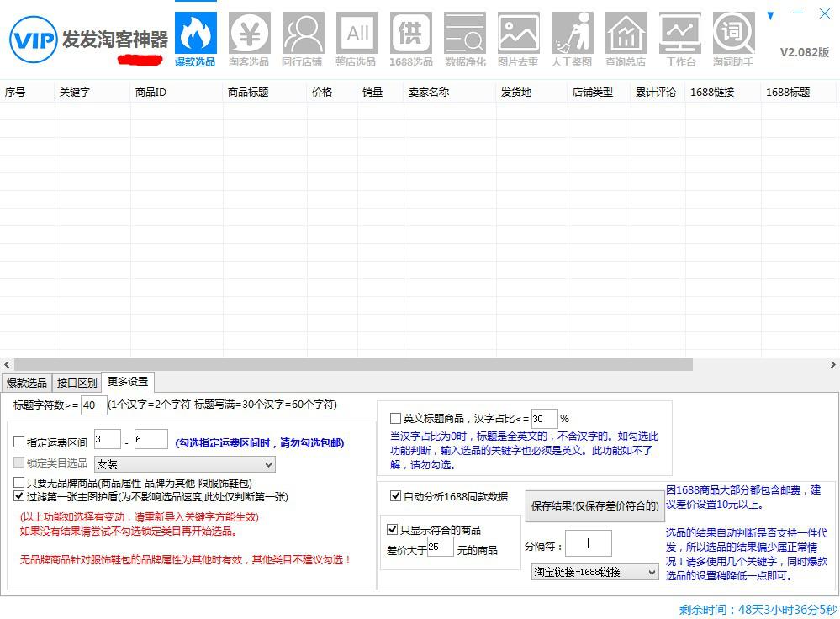This screenshot has width=840, height=619.
Task: Switch to the 爆款选品 tab
Action: [26, 382]
